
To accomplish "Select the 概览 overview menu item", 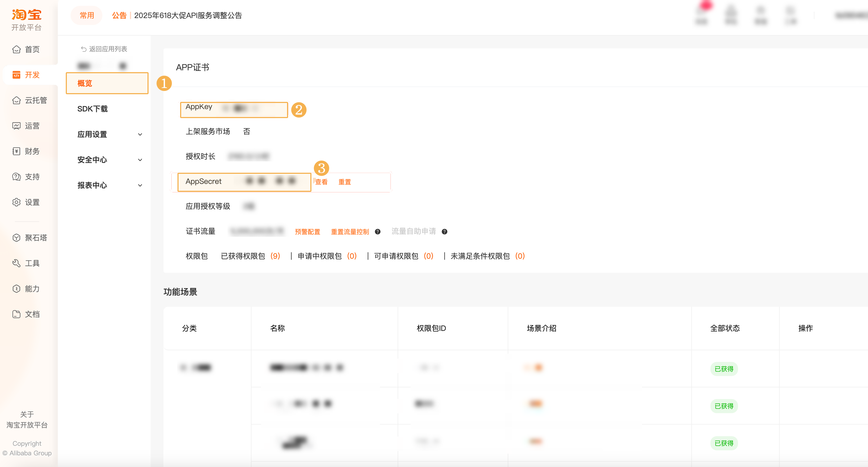I will pos(107,83).
